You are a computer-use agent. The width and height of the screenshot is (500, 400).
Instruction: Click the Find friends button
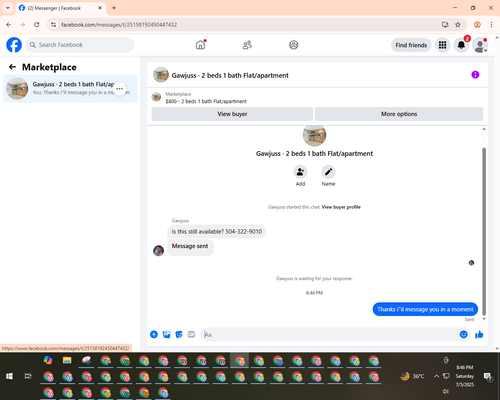pyautogui.click(x=411, y=45)
